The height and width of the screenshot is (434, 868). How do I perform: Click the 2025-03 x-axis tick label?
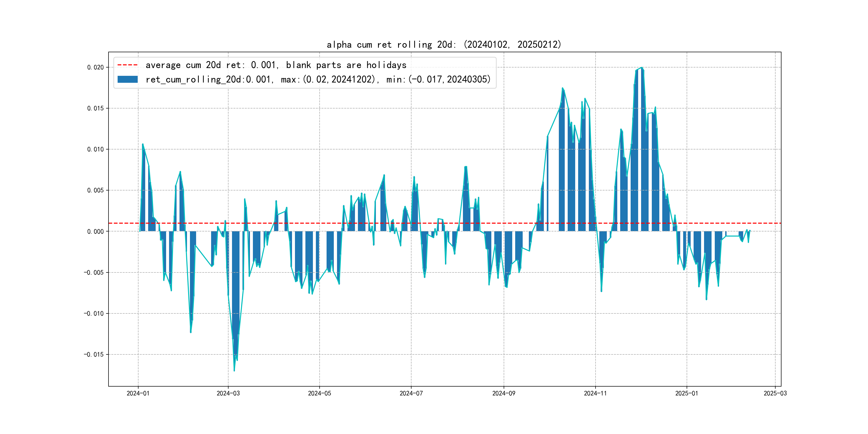click(x=775, y=393)
